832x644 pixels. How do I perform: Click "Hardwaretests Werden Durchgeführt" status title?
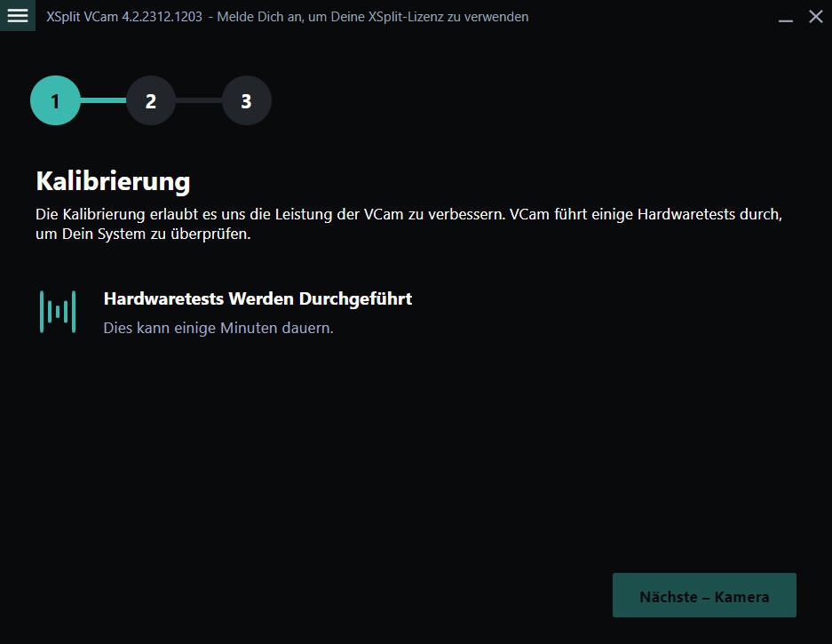pos(258,298)
